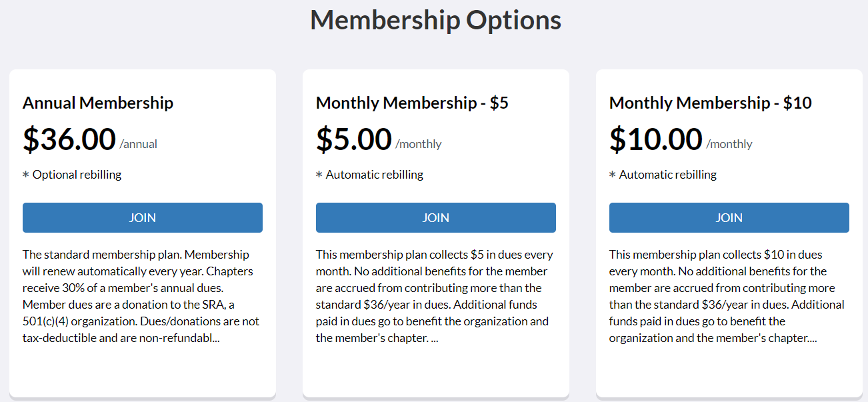Join the $10 monthly membership plan
The height and width of the screenshot is (402, 868).
[729, 218]
